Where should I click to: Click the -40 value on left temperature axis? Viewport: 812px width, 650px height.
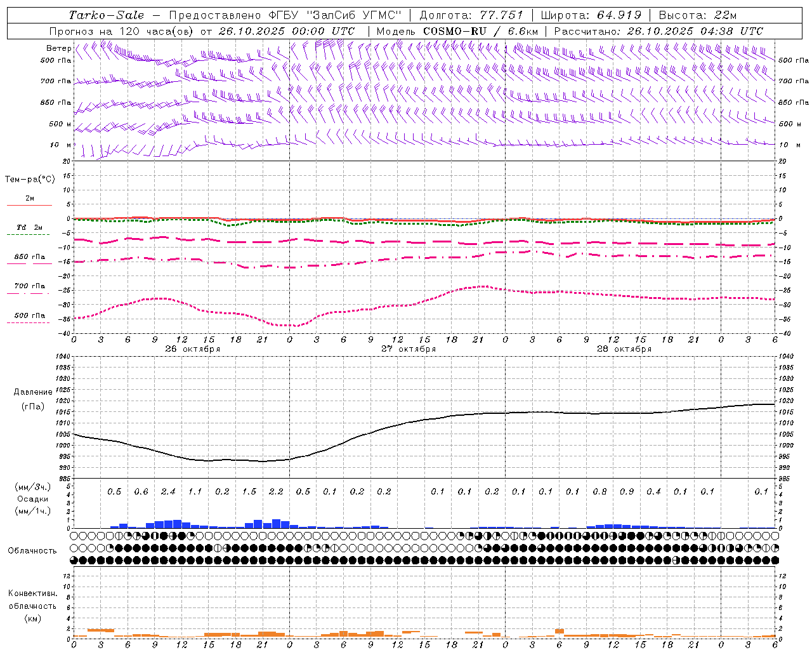pos(63,334)
